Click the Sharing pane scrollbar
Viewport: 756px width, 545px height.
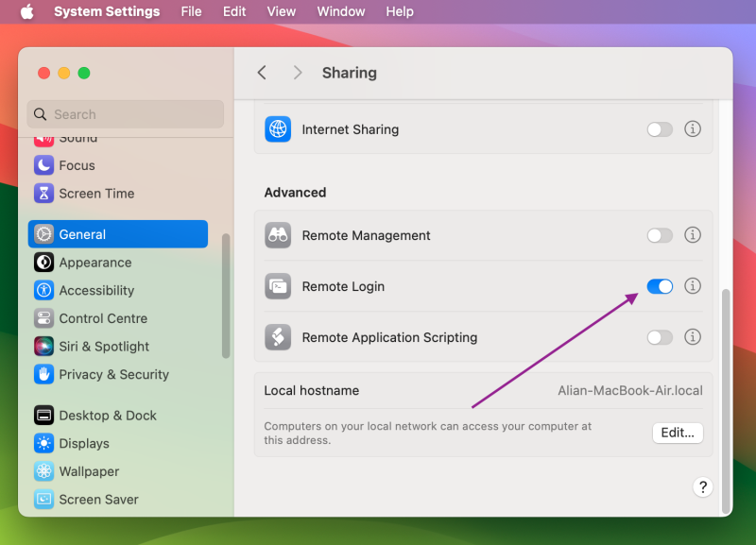[x=726, y=401]
